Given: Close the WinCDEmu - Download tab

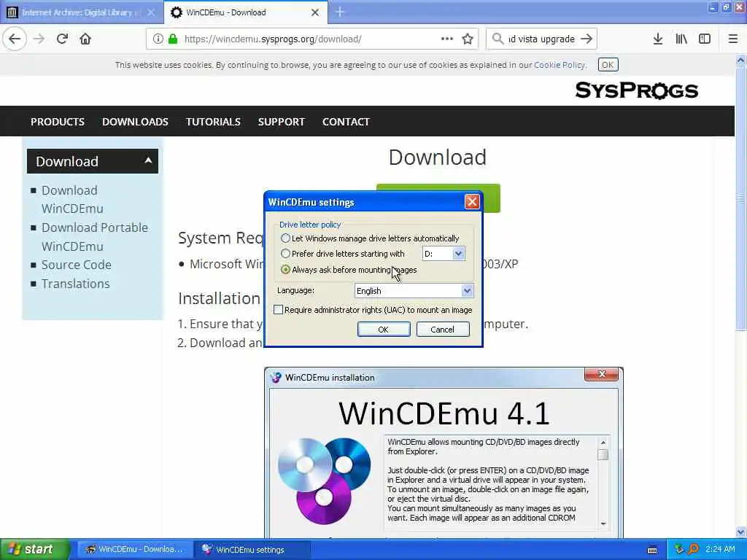Looking at the screenshot, I should [x=315, y=12].
